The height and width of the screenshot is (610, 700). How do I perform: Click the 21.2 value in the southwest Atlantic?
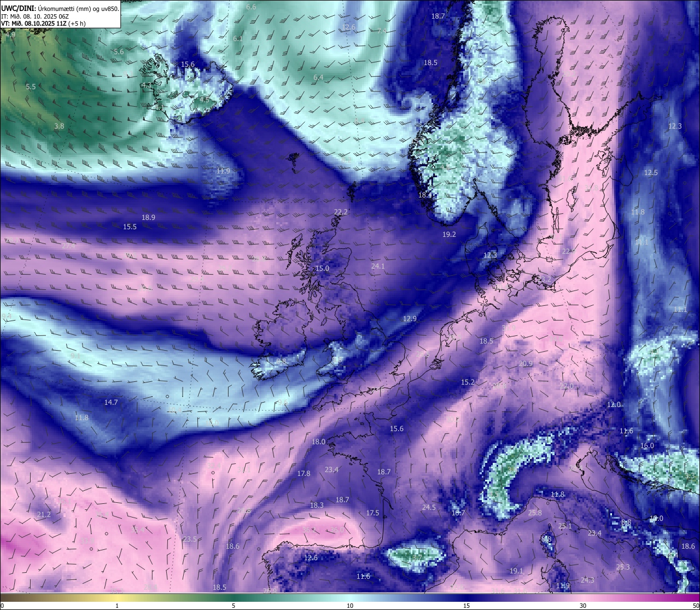pos(44,514)
